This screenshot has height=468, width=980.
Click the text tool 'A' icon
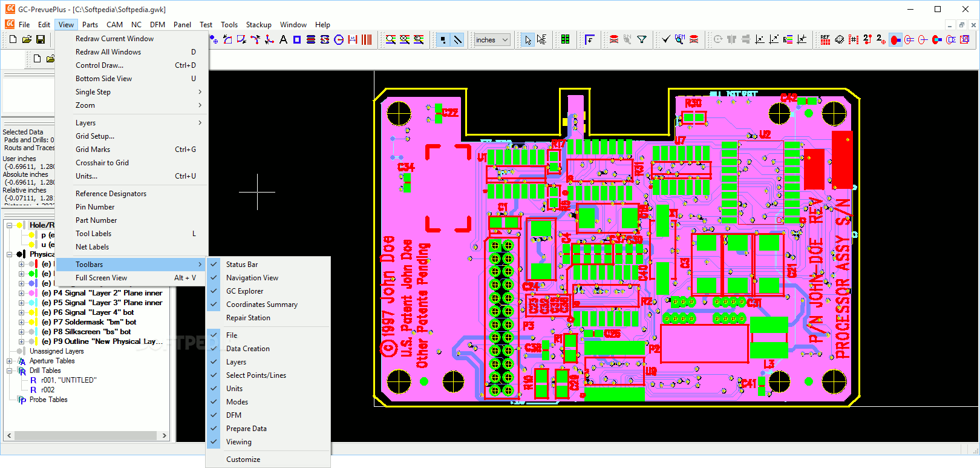(x=283, y=40)
